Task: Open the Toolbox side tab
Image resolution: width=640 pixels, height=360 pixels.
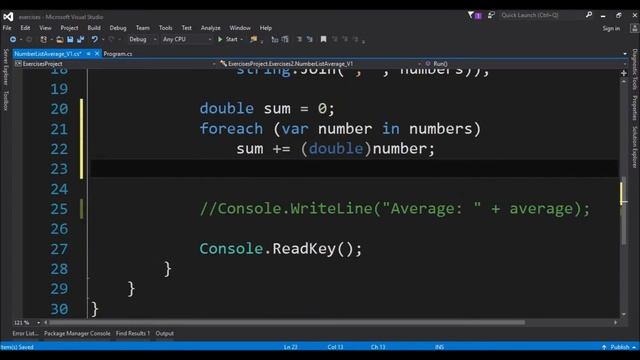Action: (x=6, y=100)
